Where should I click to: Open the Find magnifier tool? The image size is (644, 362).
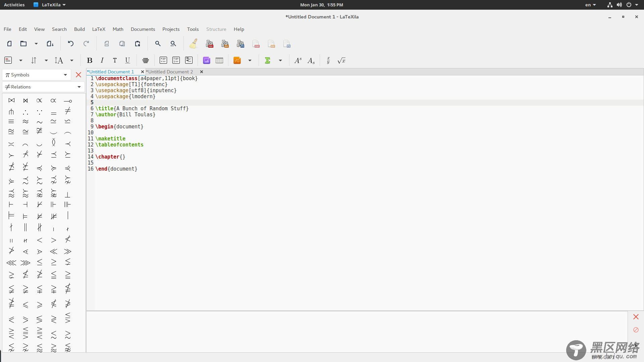point(158,44)
